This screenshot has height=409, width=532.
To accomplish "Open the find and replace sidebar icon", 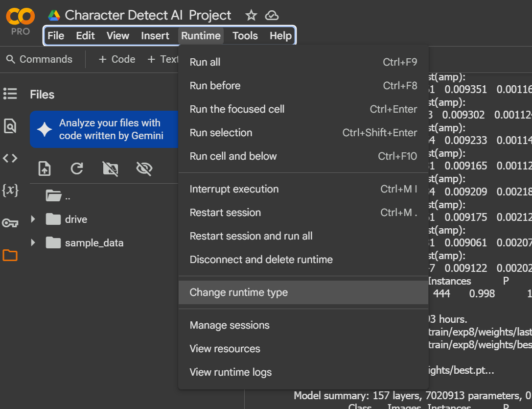I will coord(10,126).
